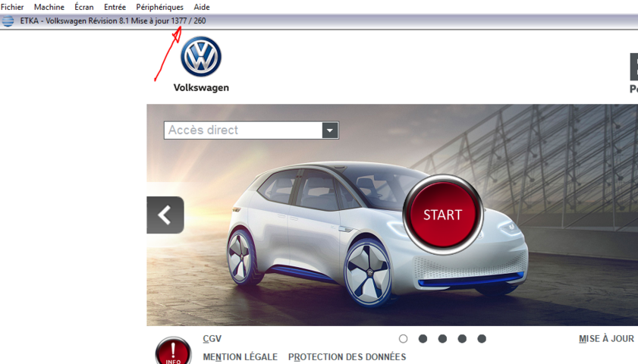Select the third carousel dot
The image size is (638, 364).
442,339
